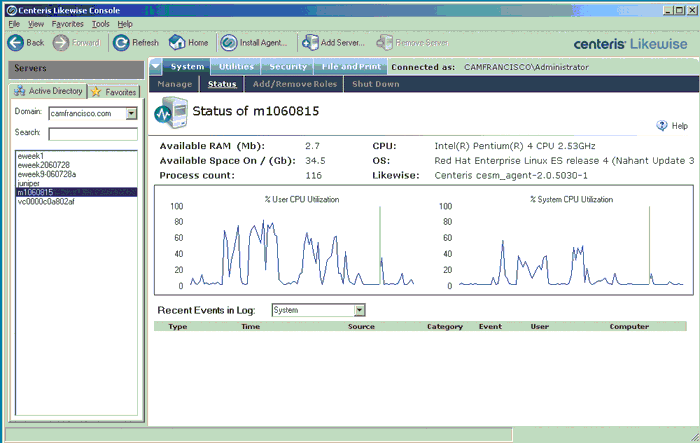Switch to the File and Print tab
Image resolution: width=700 pixels, height=443 pixels.
coord(351,67)
